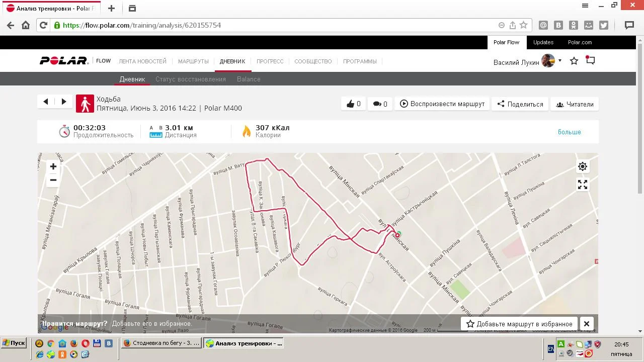Open the chat bubble icon in browser toolbar
Screen dimensions: 644x362
pos(629,25)
